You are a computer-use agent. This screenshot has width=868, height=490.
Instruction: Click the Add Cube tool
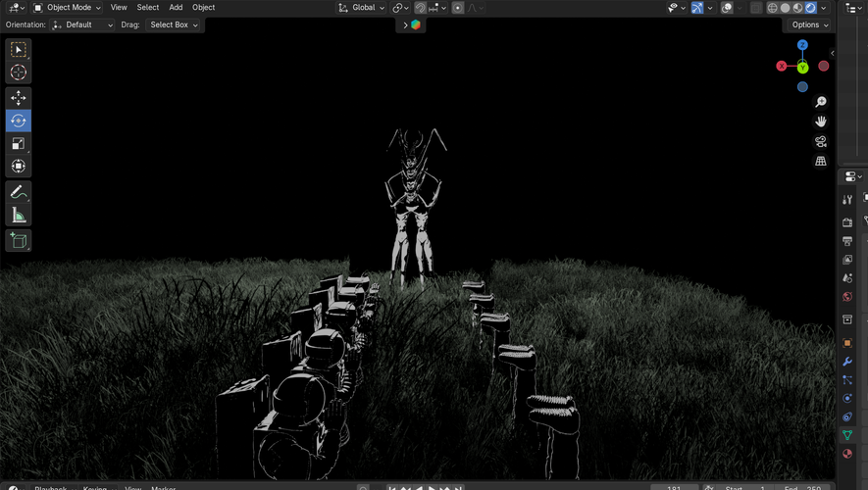(x=18, y=240)
